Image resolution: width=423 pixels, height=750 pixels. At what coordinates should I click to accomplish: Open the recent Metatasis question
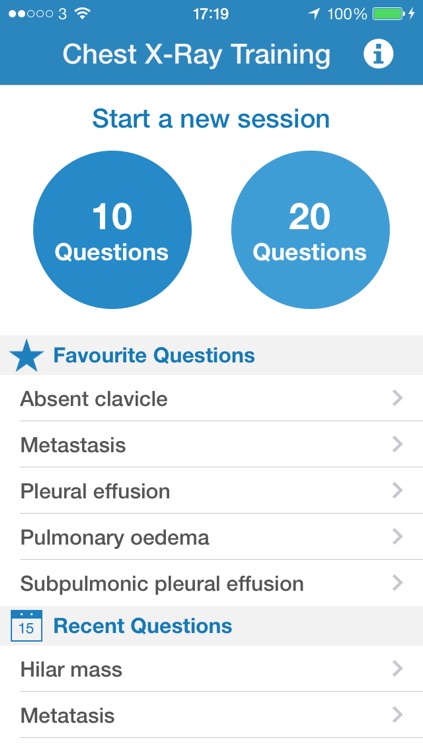click(x=212, y=715)
